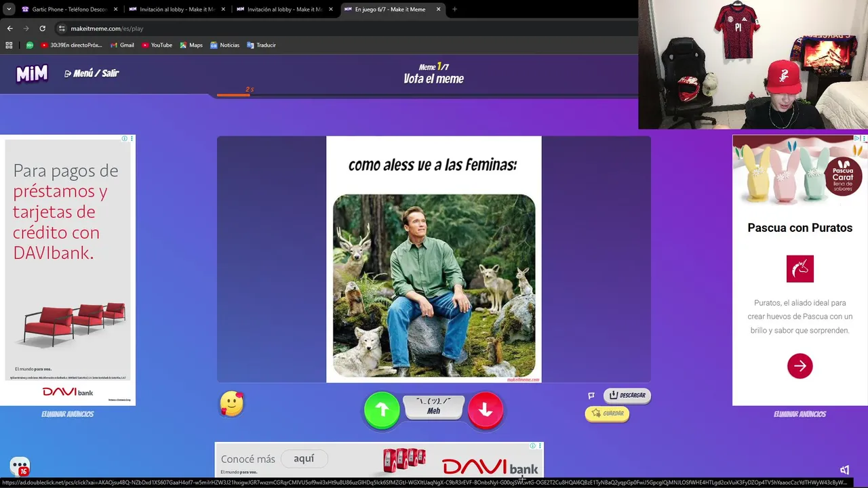Open the Chrome apps grid
The image size is (868, 488).
tap(9, 45)
